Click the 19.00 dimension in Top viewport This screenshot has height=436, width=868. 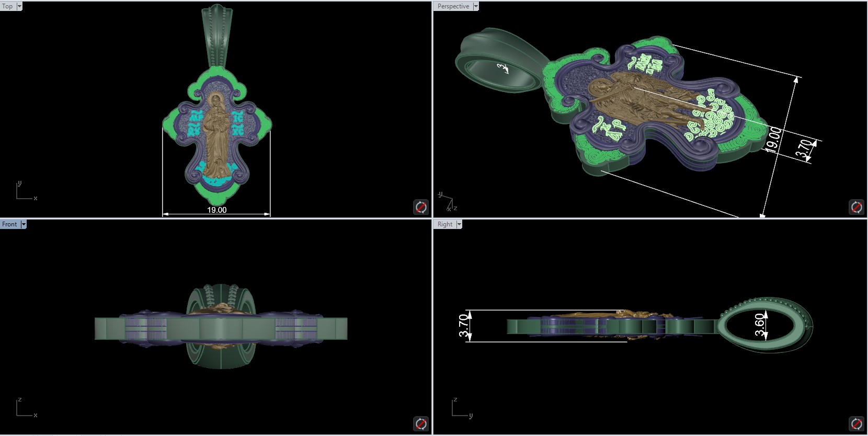click(217, 210)
